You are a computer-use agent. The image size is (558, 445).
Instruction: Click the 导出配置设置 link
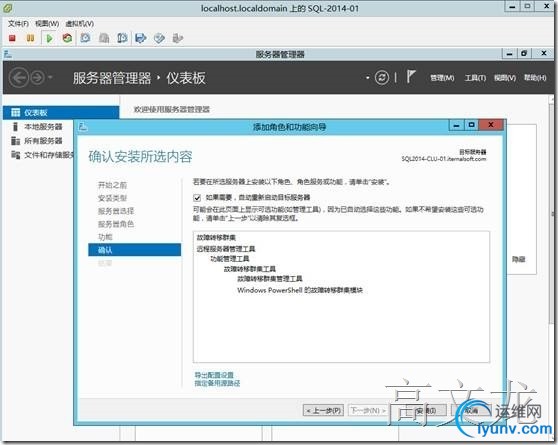(214, 375)
